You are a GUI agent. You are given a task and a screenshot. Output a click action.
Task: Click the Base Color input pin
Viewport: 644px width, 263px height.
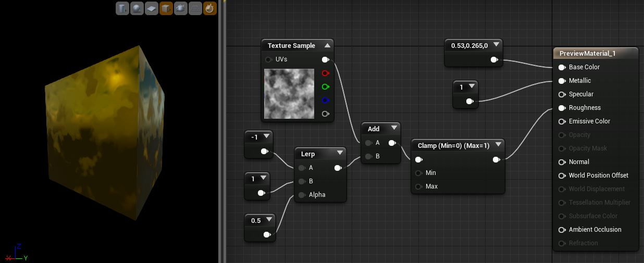point(562,67)
